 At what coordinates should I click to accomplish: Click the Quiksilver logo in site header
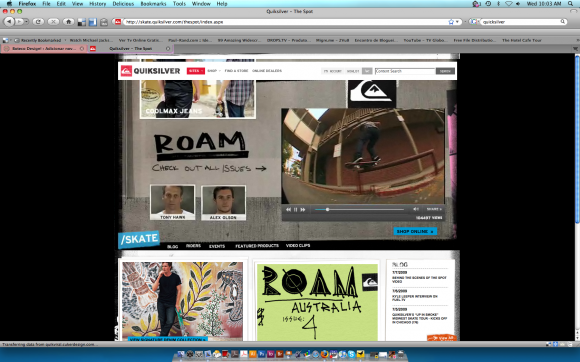click(x=150, y=71)
